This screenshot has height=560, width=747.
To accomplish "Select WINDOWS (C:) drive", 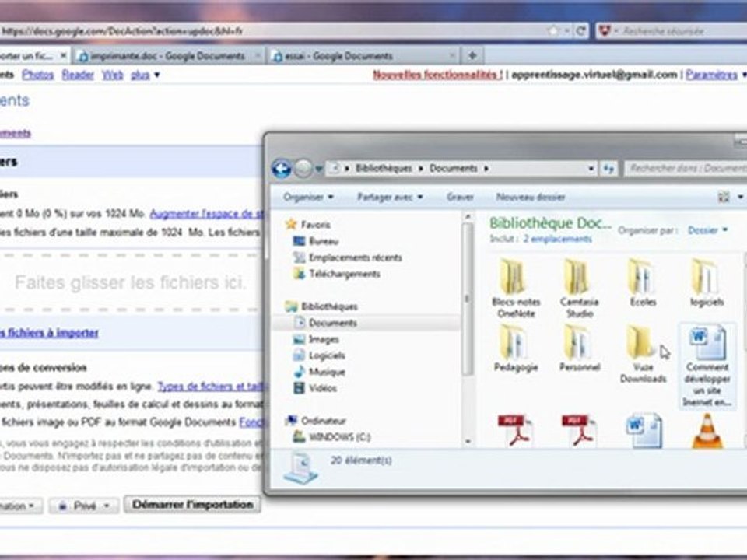I will point(340,437).
